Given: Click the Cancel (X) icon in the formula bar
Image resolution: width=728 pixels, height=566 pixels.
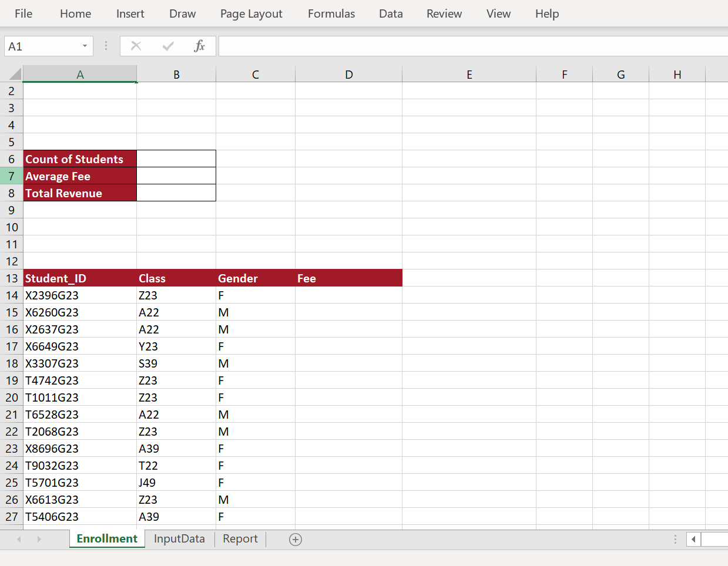Looking at the screenshot, I should 136,46.
